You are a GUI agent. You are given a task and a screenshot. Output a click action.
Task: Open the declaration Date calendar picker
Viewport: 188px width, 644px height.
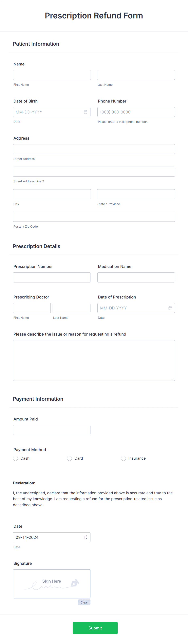point(86,537)
